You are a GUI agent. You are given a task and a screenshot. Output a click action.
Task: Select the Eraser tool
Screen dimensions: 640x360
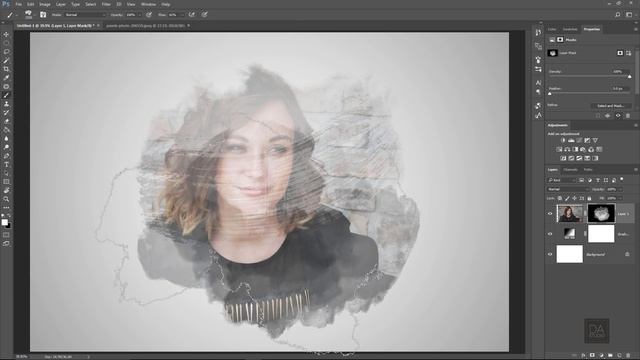6,121
